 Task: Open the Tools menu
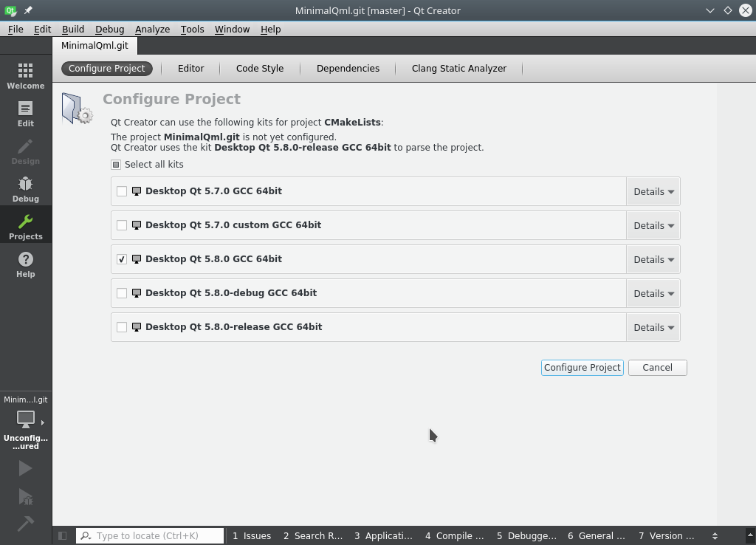[x=193, y=29]
